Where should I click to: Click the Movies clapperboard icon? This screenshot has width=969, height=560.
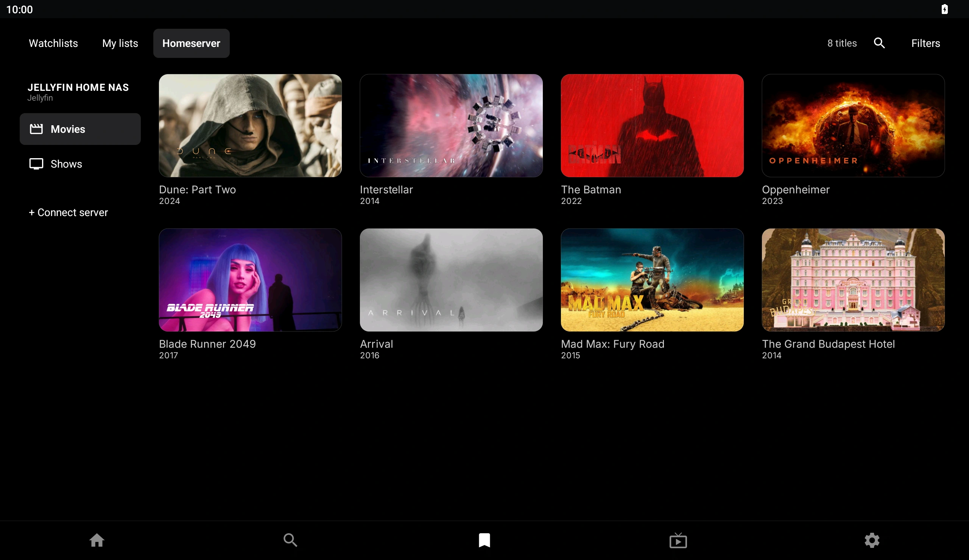(36, 129)
